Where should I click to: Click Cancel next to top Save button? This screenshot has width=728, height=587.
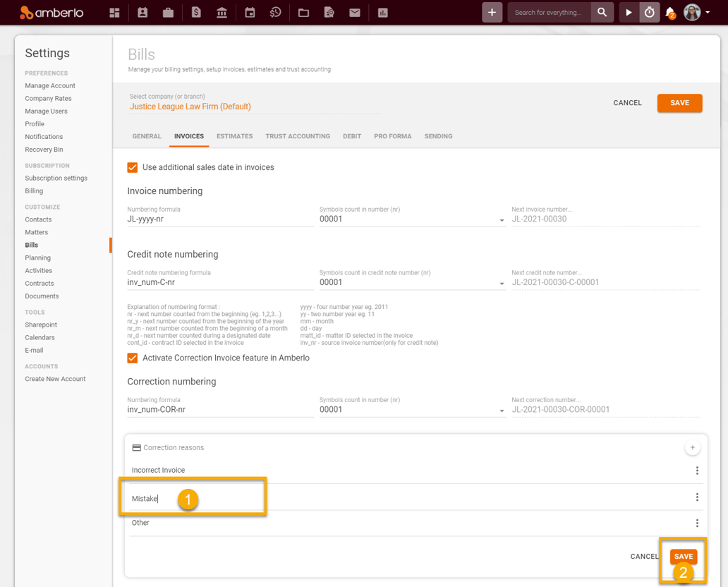[x=627, y=103]
